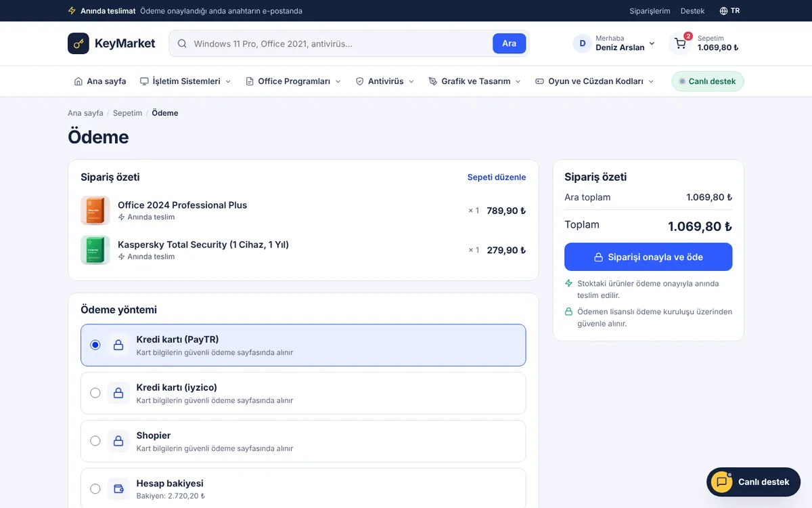
Task: Click the green Canlı destek pill in navigation
Action: pos(708,81)
